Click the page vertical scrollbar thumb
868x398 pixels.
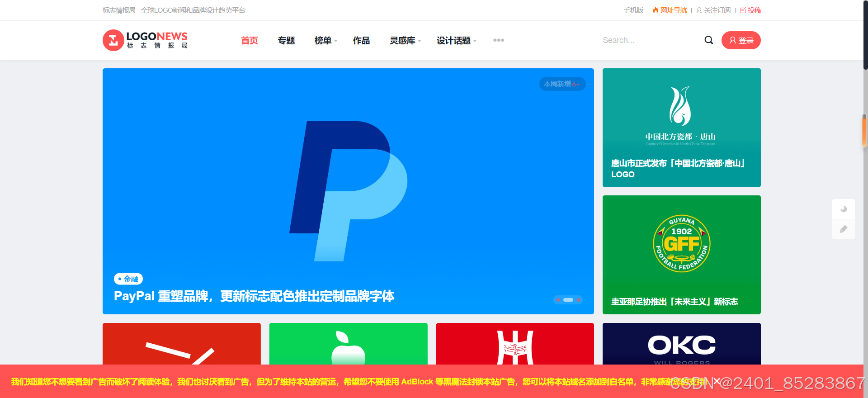point(865,35)
